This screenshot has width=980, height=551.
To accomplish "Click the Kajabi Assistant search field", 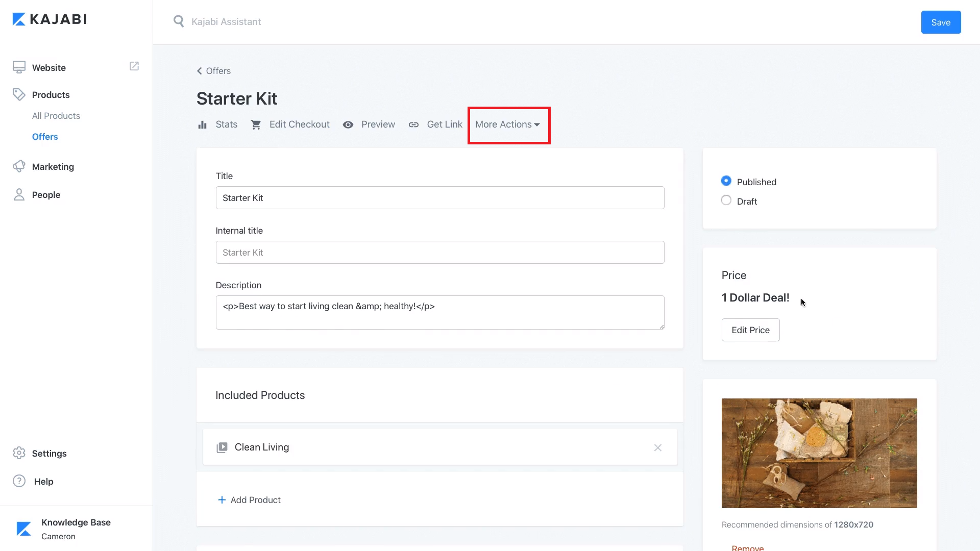I will 226,22.
